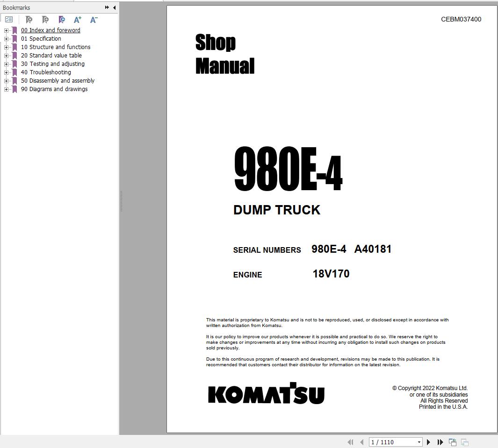
Task: Click the serial number A40181
Action: 373,249
